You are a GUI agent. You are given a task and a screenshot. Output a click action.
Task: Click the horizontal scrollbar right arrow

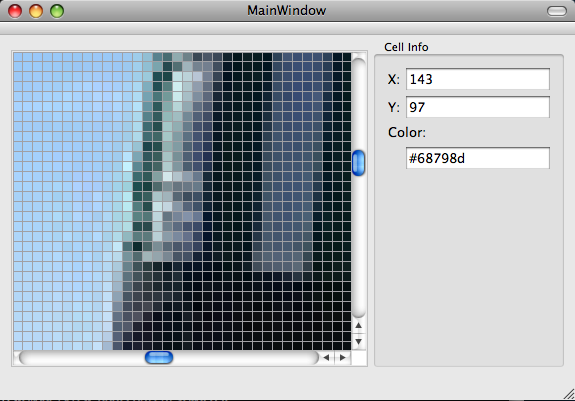[343, 357]
